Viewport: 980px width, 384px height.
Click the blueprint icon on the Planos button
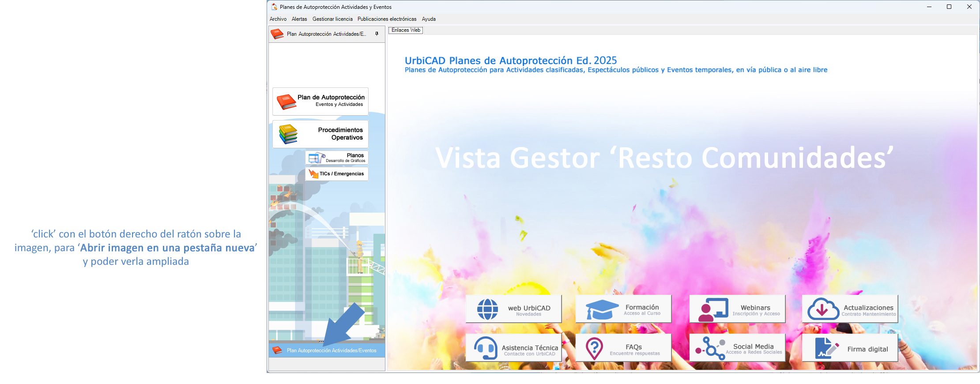pyautogui.click(x=317, y=158)
